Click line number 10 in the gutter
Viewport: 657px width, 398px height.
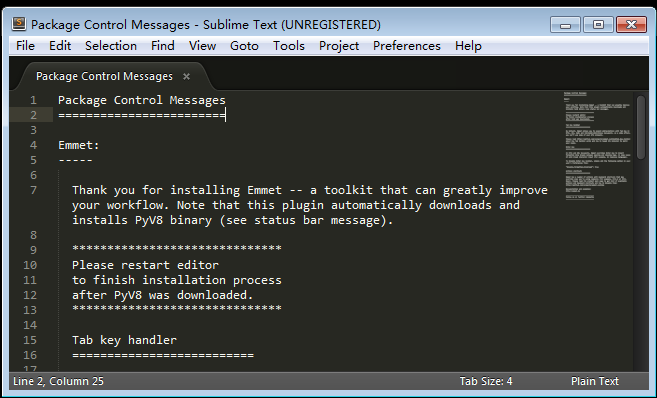pyautogui.click(x=30, y=265)
